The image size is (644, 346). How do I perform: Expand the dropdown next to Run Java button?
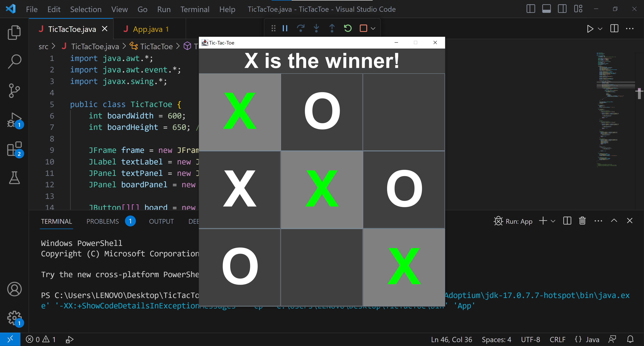(600, 29)
